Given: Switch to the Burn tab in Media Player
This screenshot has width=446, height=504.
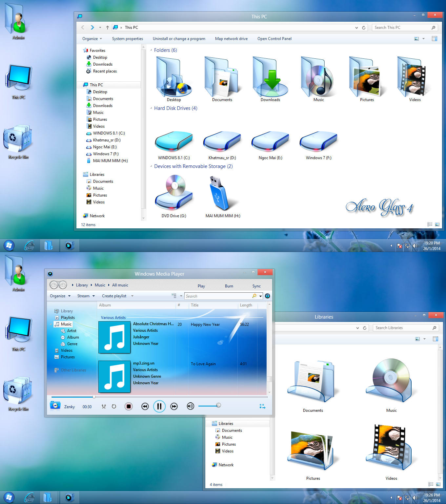Looking at the screenshot, I should point(229,286).
